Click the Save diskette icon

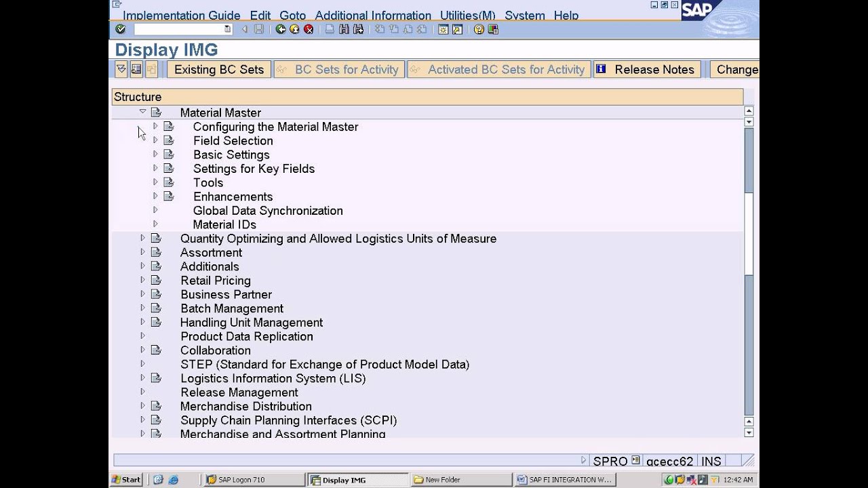click(x=258, y=29)
